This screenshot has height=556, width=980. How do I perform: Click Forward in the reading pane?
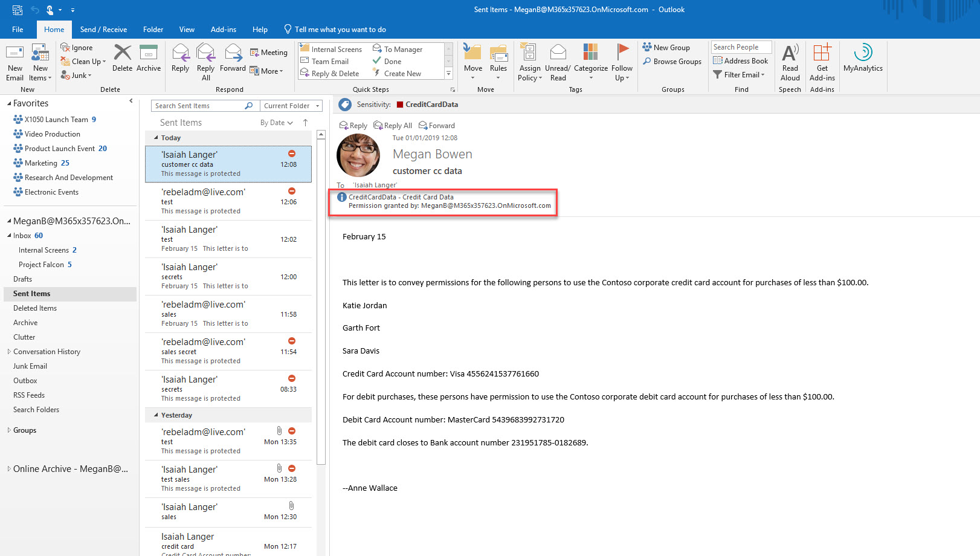(x=437, y=126)
